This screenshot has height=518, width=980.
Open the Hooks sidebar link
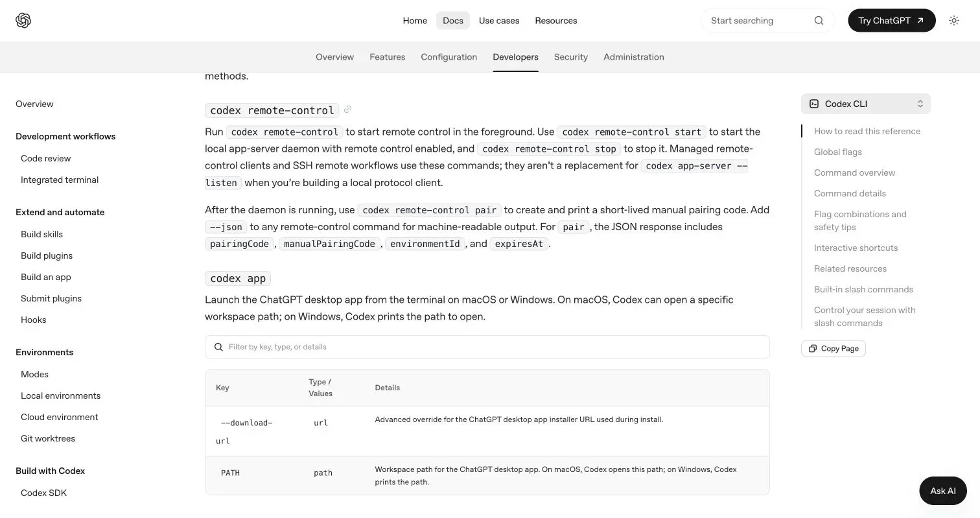click(x=34, y=320)
